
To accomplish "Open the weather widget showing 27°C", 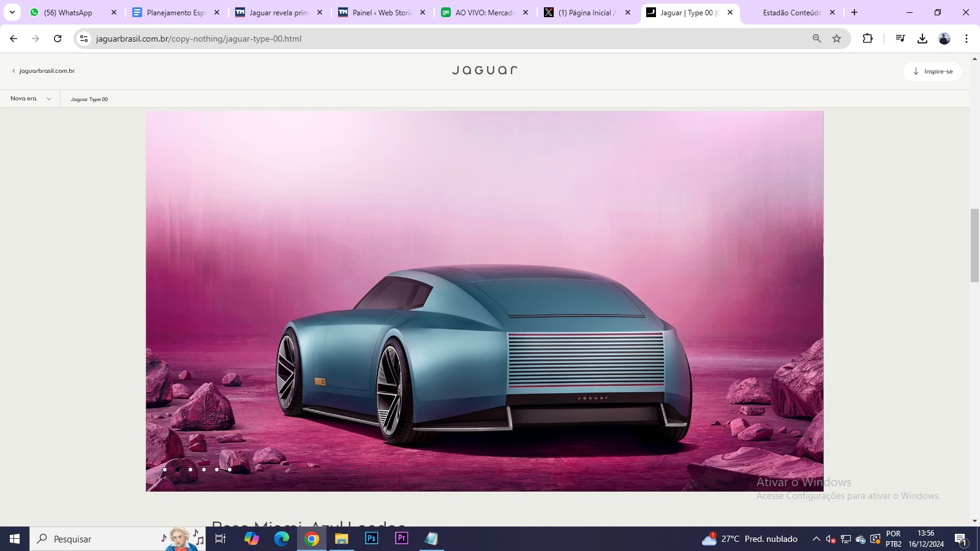I will pos(750,539).
